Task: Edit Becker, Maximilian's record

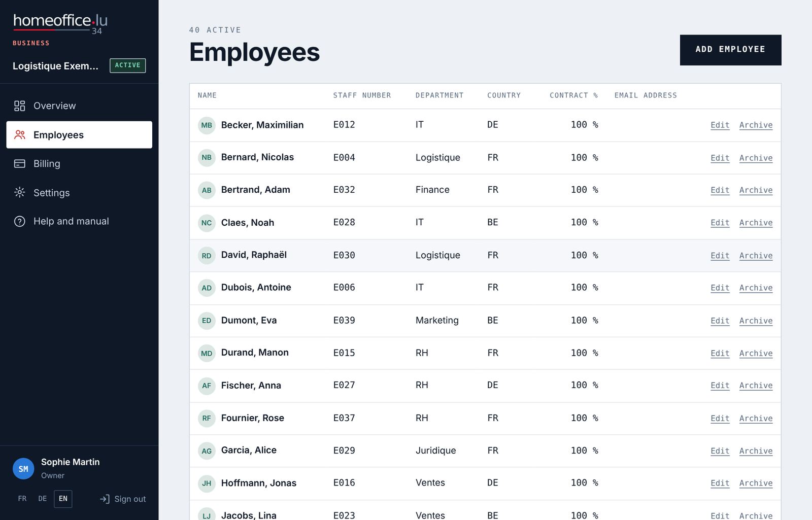Action: pos(720,125)
